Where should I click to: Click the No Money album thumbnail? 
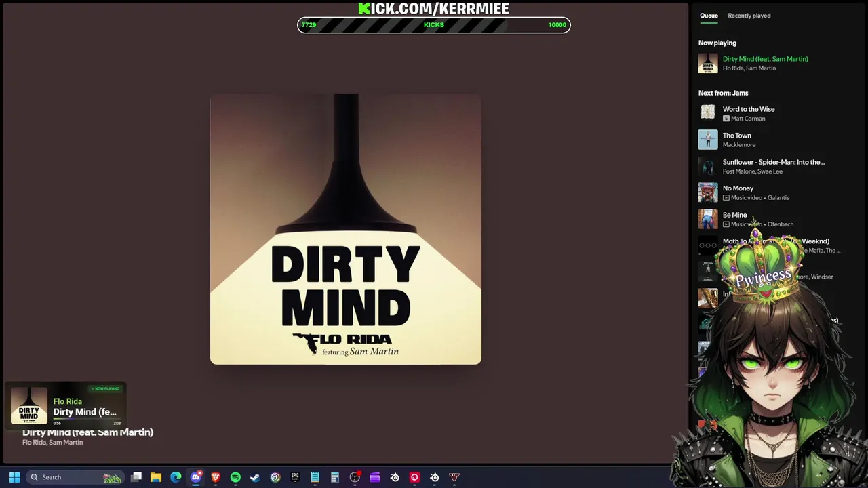tap(708, 192)
